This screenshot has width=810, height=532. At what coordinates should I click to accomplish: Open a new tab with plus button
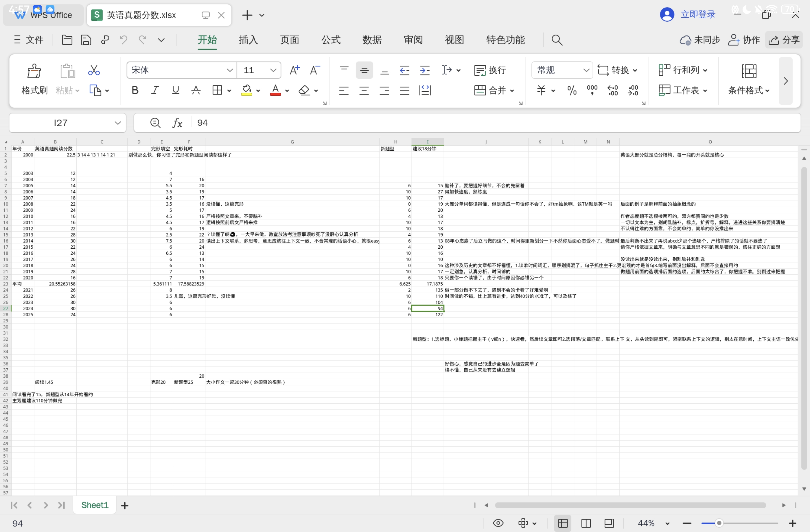(x=247, y=15)
